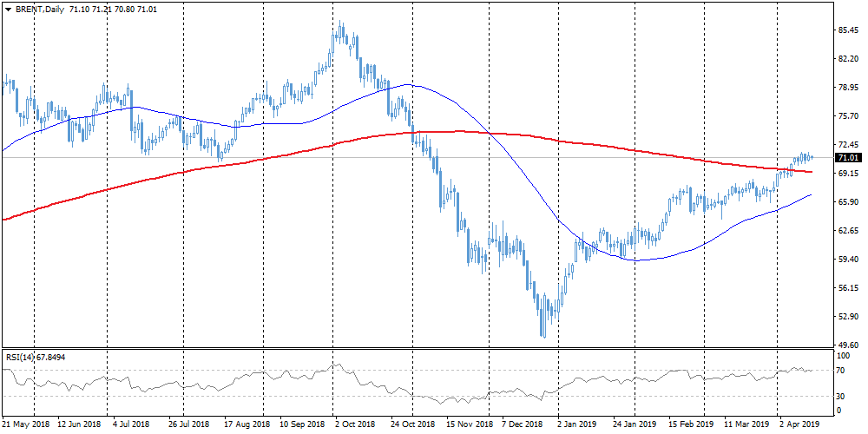
Task: Click the 15 Feb 2019 date label
Action: point(692,424)
